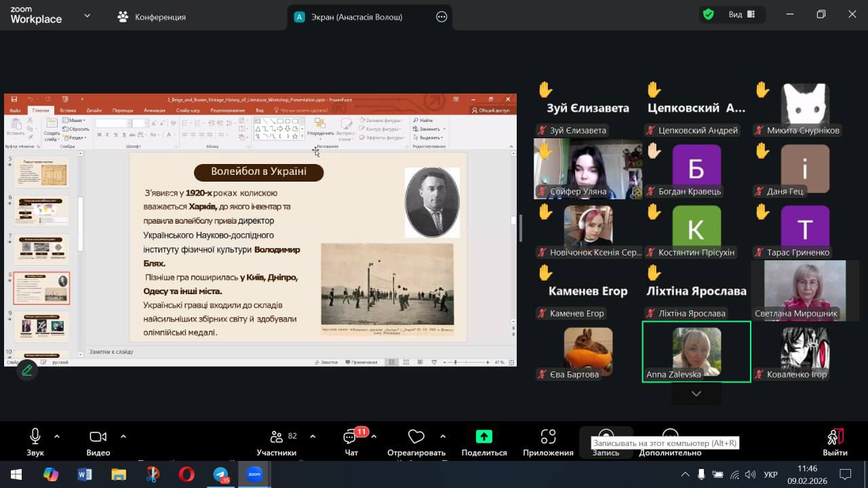The height and width of the screenshot is (488, 868).
Task: Start recording on this computer
Action: pyautogui.click(x=606, y=437)
